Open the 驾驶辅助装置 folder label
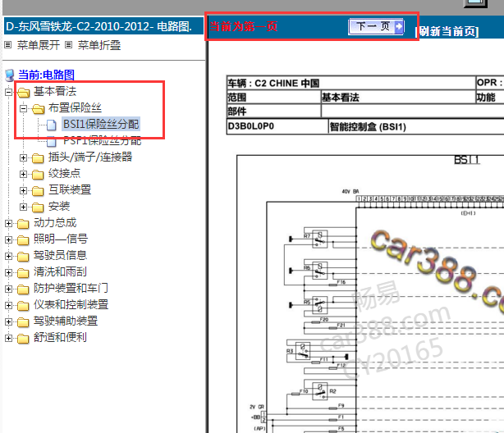The image size is (504, 433). tap(66, 321)
